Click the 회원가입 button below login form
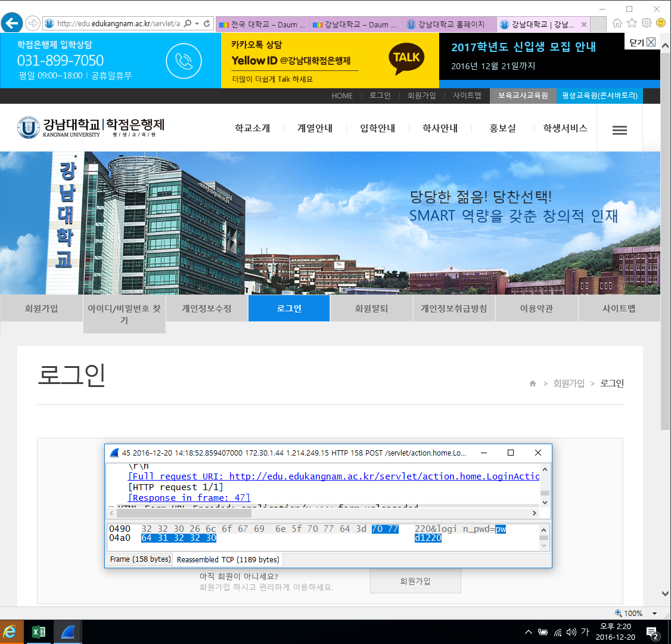 coord(415,581)
